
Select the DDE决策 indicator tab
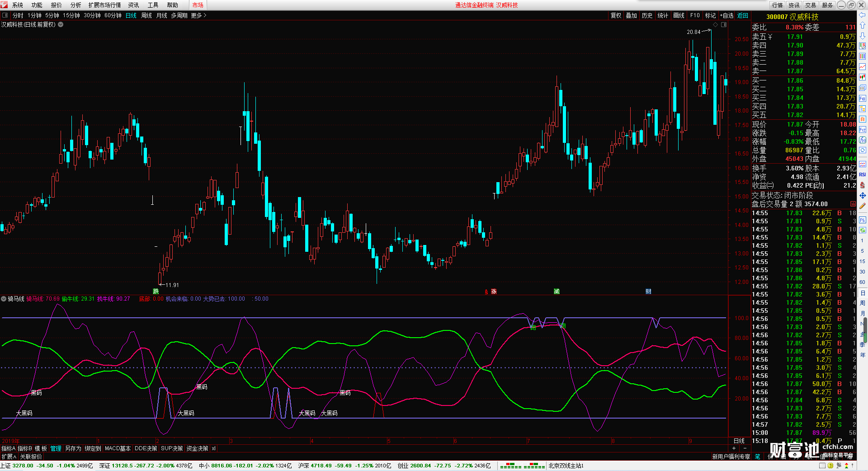(x=146, y=448)
